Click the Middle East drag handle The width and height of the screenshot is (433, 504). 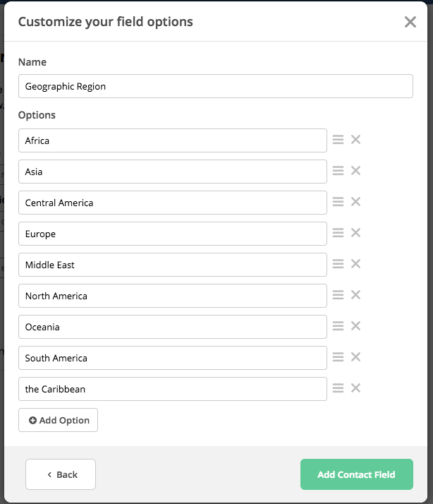click(x=338, y=263)
